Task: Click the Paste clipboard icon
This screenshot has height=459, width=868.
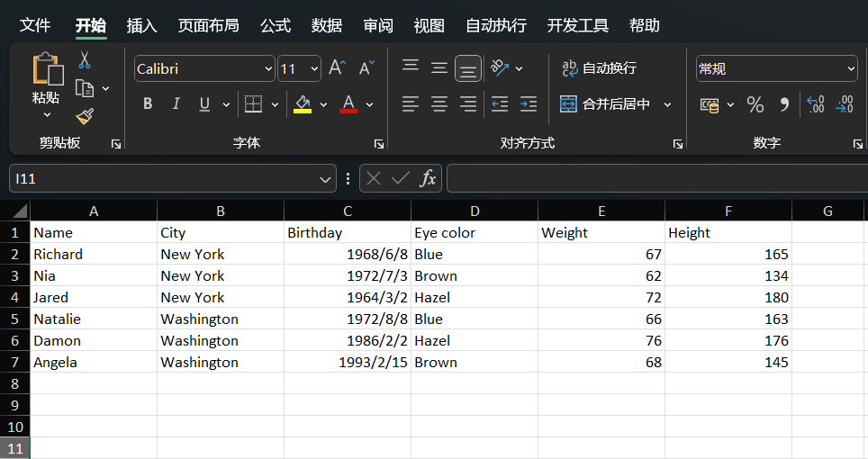Action: point(47,68)
